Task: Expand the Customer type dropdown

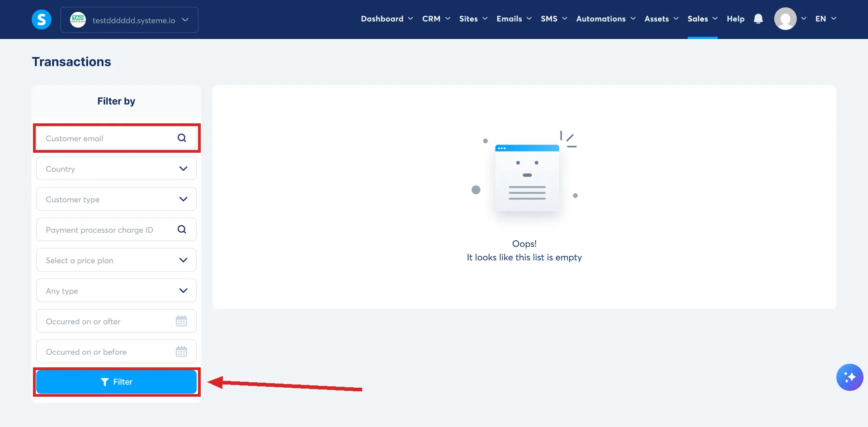Action: 116,199
